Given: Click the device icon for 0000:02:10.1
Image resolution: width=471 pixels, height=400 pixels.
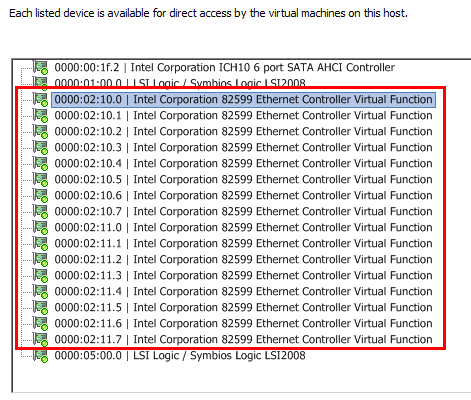Looking at the screenshot, I should click(x=41, y=115).
